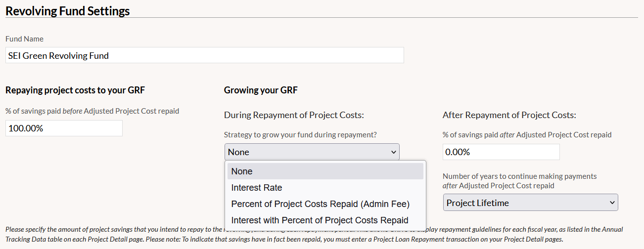Choose Interest with Percent of Project Costs Repaid
644x249 pixels.
pyautogui.click(x=325, y=220)
